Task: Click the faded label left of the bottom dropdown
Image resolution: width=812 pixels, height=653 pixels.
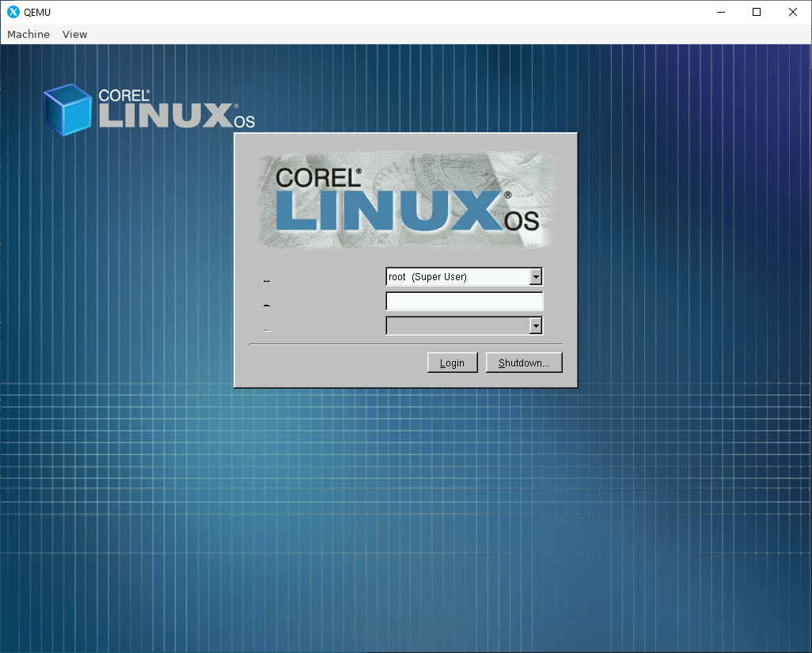Action: [268, 330]
